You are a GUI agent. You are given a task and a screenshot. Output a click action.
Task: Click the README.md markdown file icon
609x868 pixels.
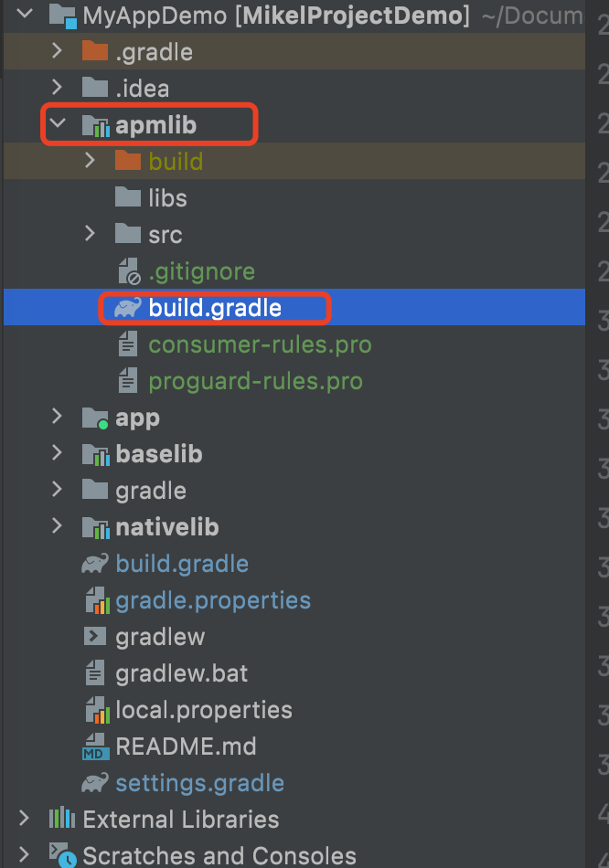pyautogui.click(x=95, y=746)
